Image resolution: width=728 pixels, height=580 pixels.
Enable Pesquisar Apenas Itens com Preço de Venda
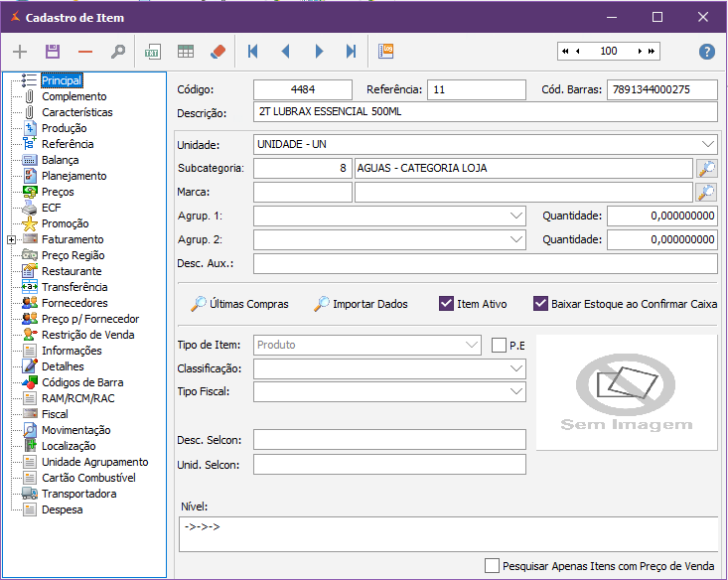click(492, 565)
